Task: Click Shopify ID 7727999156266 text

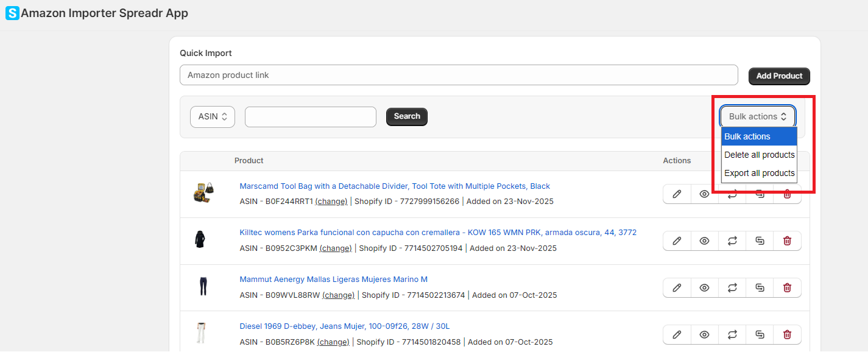Action: tap(407, 202)
